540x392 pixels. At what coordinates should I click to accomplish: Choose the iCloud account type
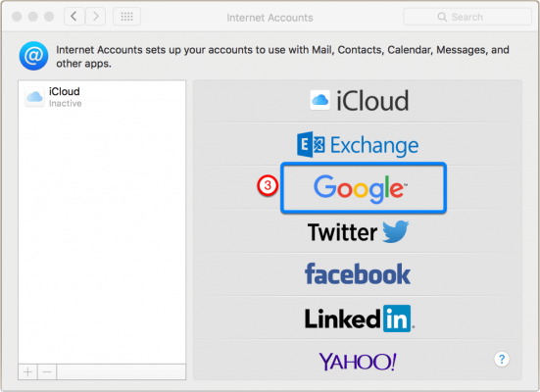coord(358,101)
